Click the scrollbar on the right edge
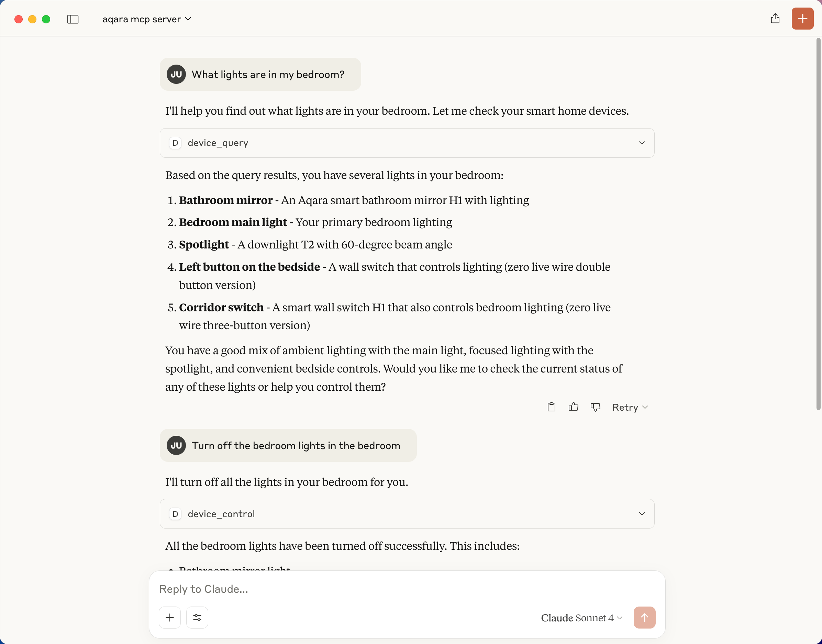 tap(818, 226)
